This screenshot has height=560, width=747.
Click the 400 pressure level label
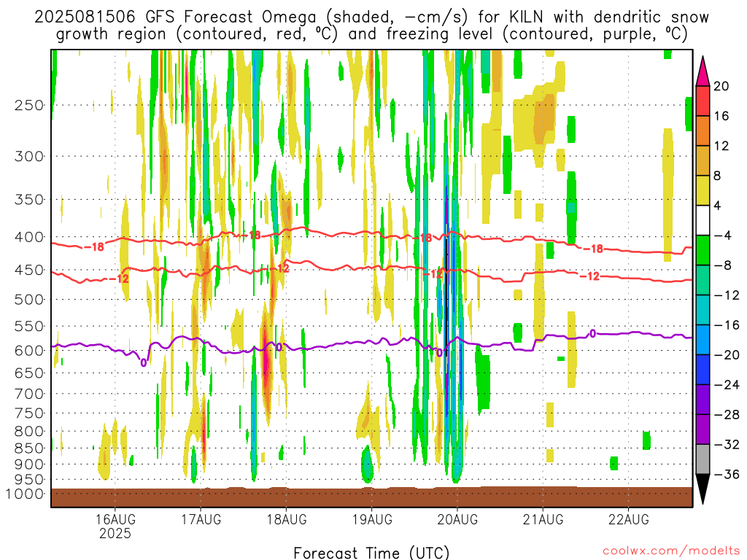29,237
